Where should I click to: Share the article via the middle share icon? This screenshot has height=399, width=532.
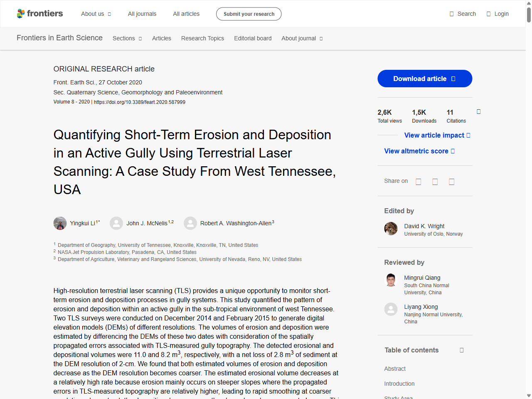pos(435,182)
